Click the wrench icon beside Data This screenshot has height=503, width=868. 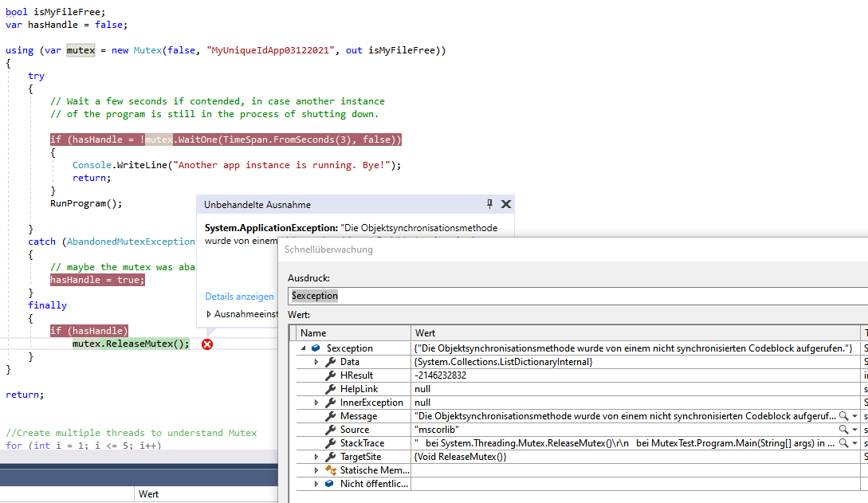click(x=330, y=362)
